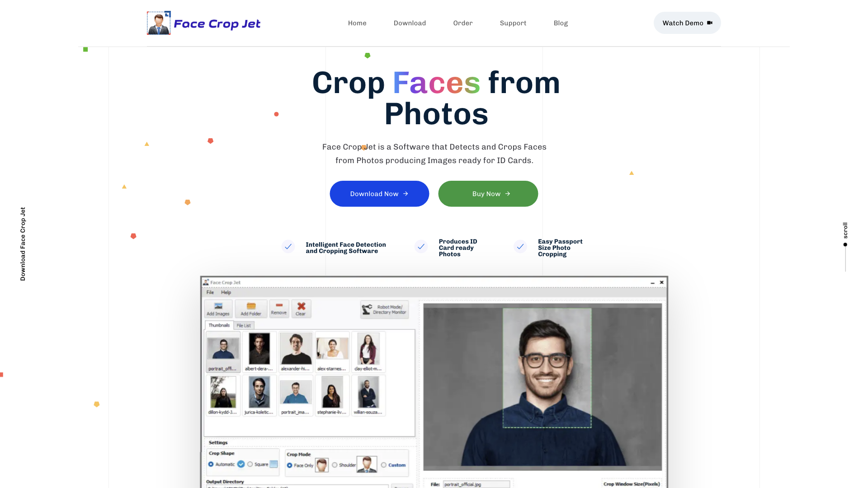
Task: Open the Help menu
Action: [225, 292]
